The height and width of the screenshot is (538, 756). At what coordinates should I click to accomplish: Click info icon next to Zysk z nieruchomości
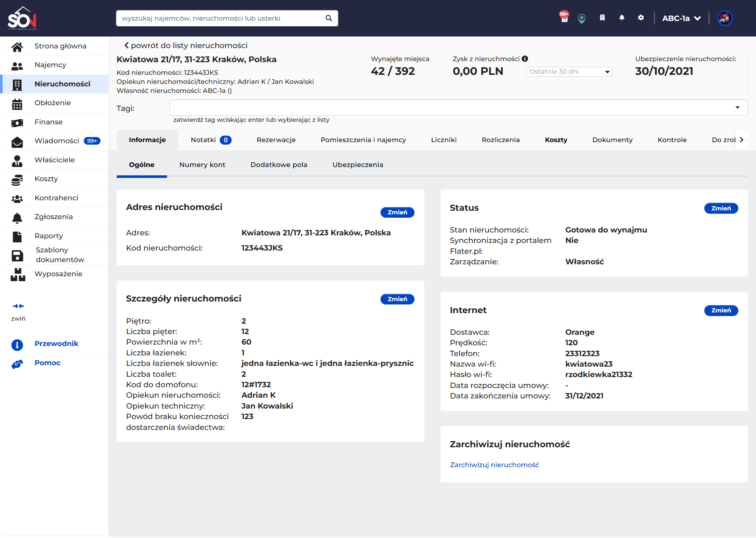point(525,59)
